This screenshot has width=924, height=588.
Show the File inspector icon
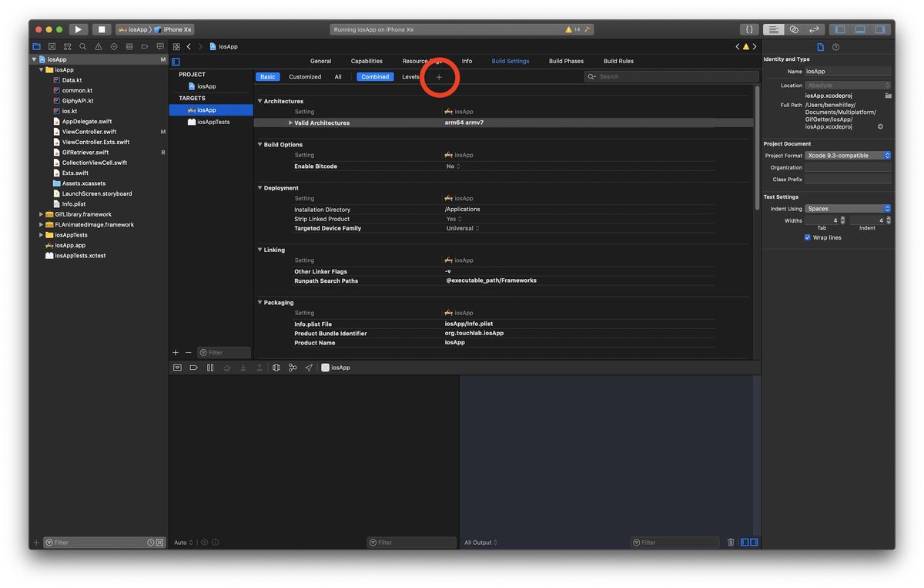(820, 47)
